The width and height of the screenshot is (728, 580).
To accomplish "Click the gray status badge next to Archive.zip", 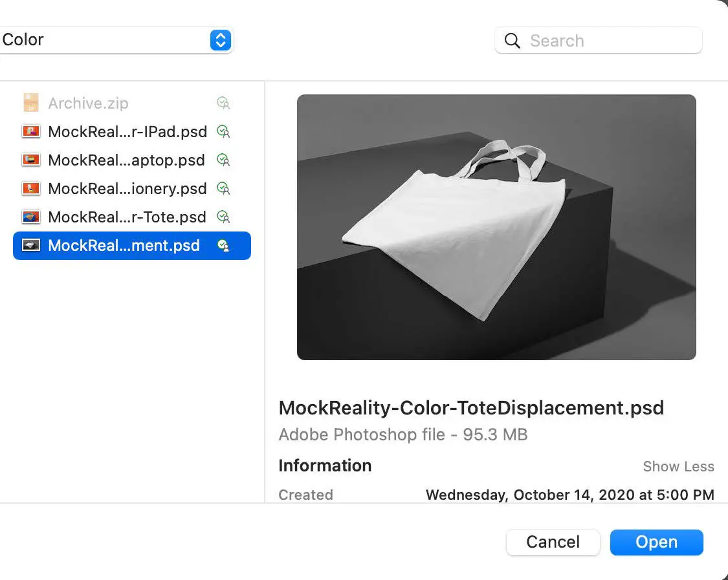I will tap(223, 102).
